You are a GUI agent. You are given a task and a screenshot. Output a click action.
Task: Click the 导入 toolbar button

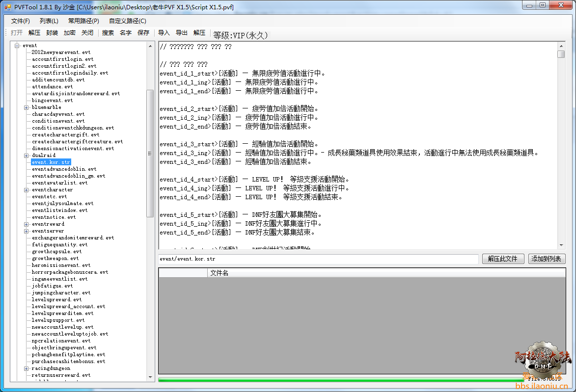(x=164, y=33)
